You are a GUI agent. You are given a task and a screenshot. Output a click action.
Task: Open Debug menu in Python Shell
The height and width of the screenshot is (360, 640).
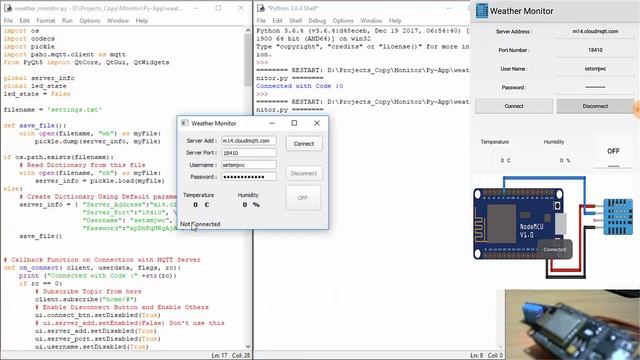[x=317, y=20]
